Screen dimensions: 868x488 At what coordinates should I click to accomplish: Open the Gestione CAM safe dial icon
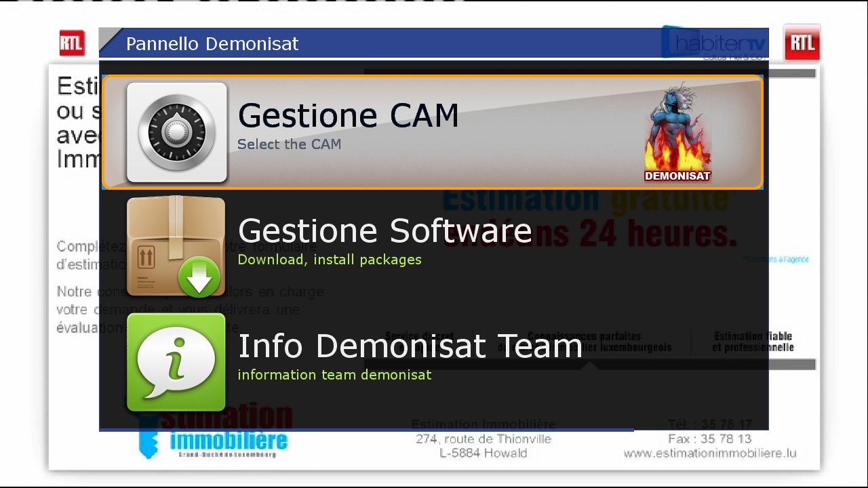176,132
